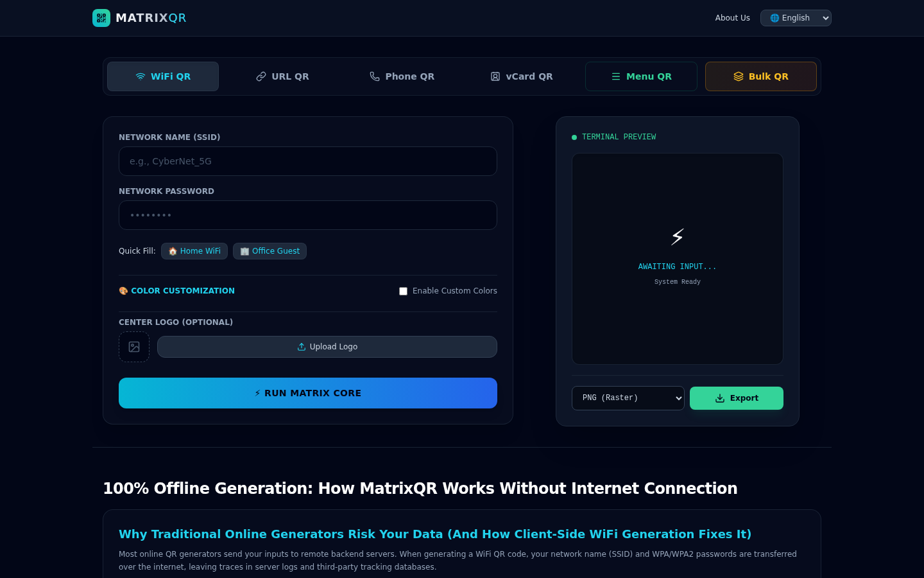Enable Custom Colors checkbox
Screen dimensions: 924x578
click(x=403, y=291)
